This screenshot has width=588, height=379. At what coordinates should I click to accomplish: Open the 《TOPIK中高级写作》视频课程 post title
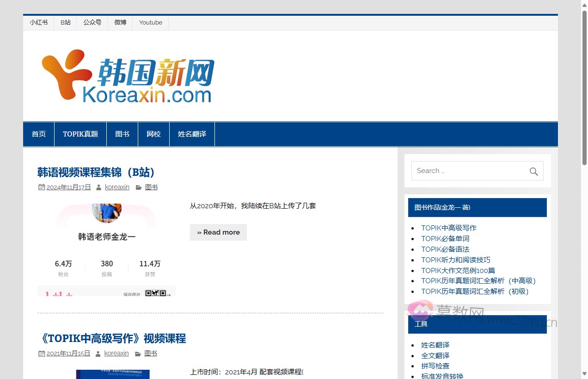pos(111,339)
